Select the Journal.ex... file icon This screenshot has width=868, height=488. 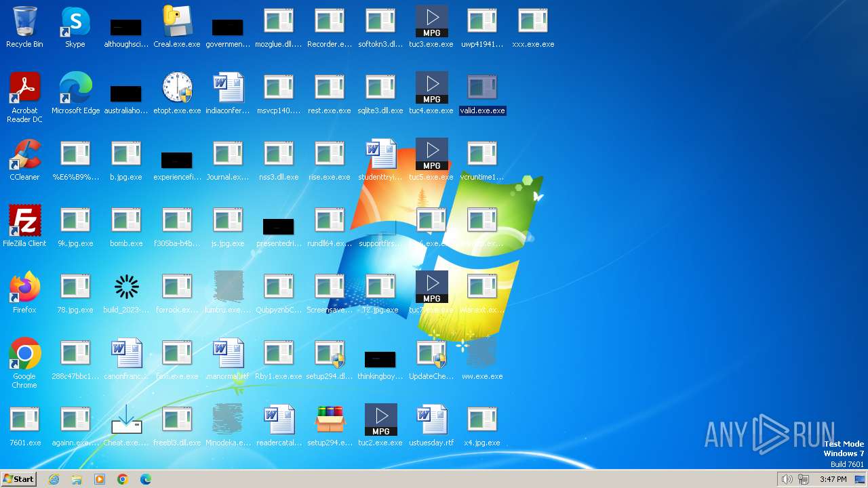point(228,154)
